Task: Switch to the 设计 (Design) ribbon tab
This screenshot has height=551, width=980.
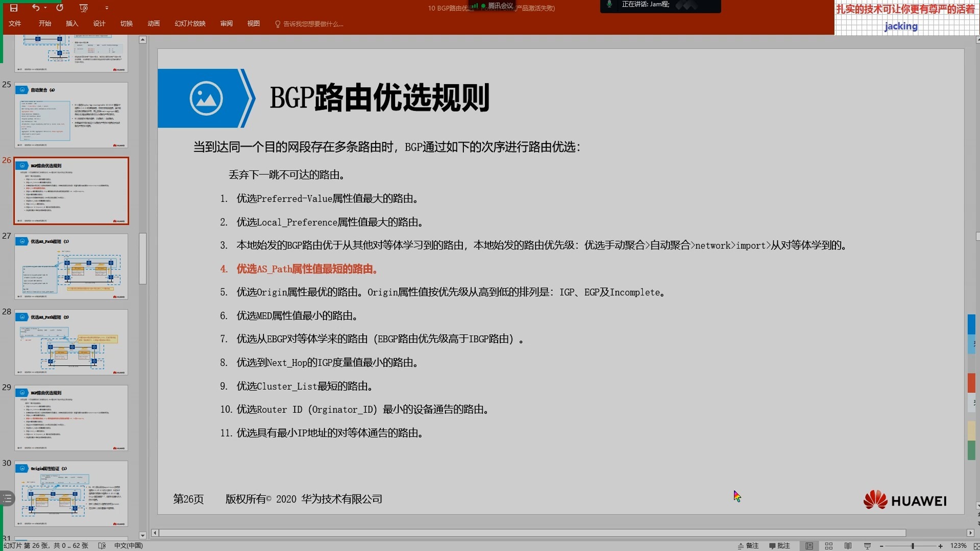Action: [x=99, y=23]
